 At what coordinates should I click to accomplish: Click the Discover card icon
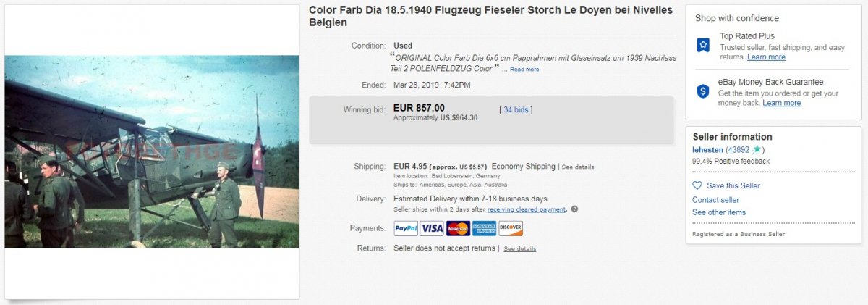pyautogui.click(x=510, y=228)
